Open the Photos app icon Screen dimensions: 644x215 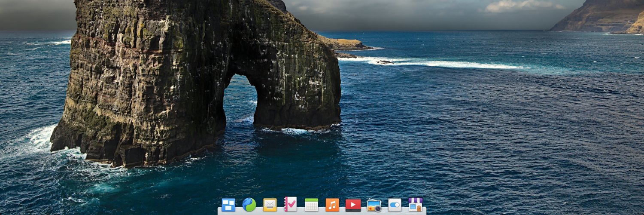[x=374, y=205]
